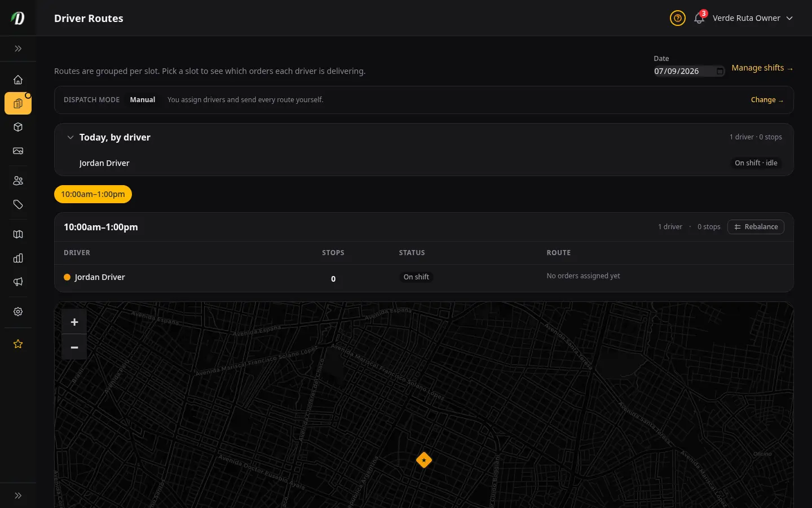Open the settings gear sidebar icon
This screenshot has height=508, width=812.
coord(18,312)
